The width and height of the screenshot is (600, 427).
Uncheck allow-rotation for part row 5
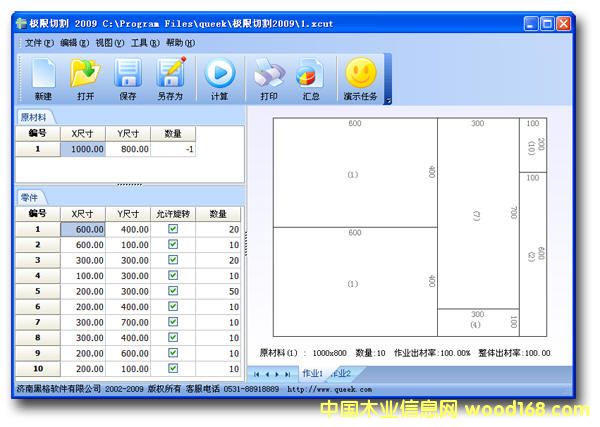coord(173,291)
